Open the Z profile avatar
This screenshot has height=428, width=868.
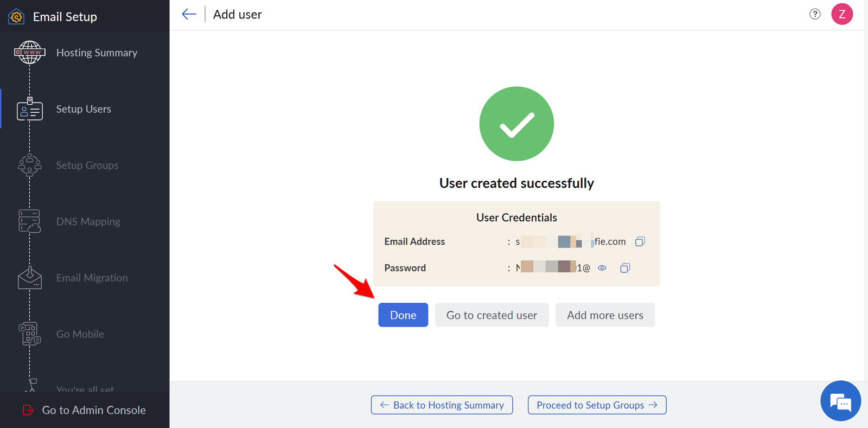842,14
